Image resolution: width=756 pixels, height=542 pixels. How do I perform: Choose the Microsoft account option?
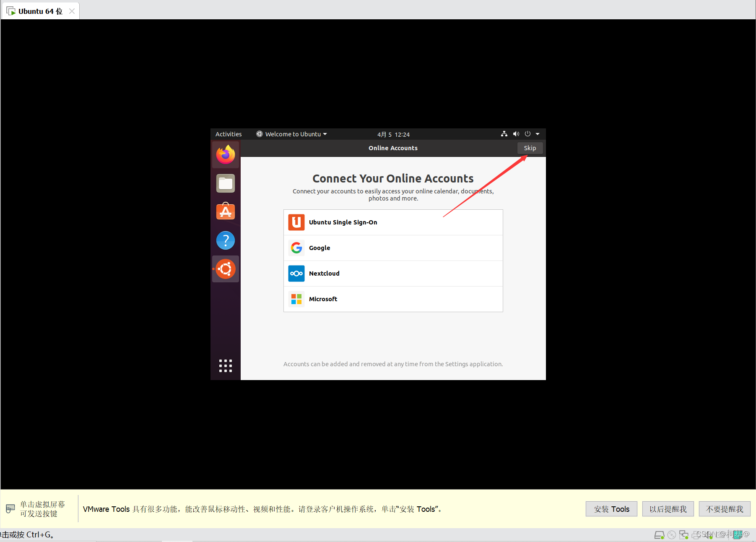(393, 299)
